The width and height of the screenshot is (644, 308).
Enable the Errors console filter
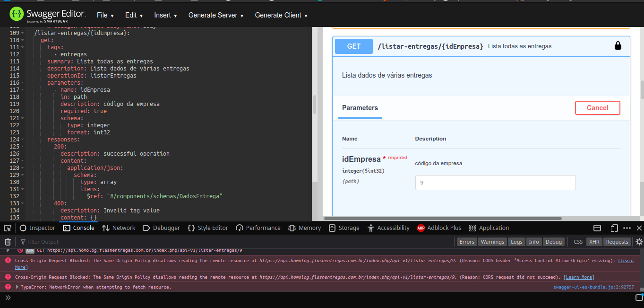[x=467, y=241]
